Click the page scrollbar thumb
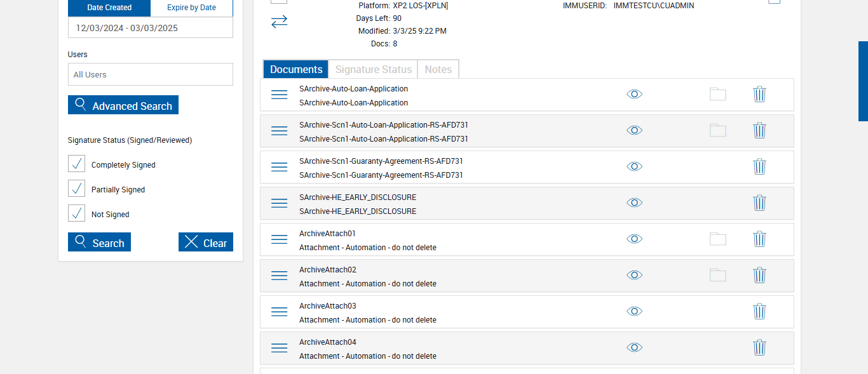 (x=863, y=81)
